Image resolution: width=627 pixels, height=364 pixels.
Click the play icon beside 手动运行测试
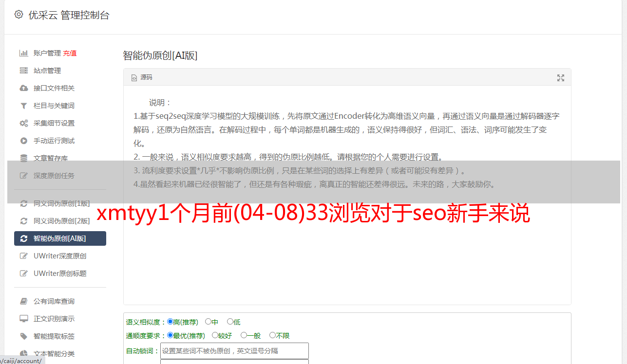(23, 141)
